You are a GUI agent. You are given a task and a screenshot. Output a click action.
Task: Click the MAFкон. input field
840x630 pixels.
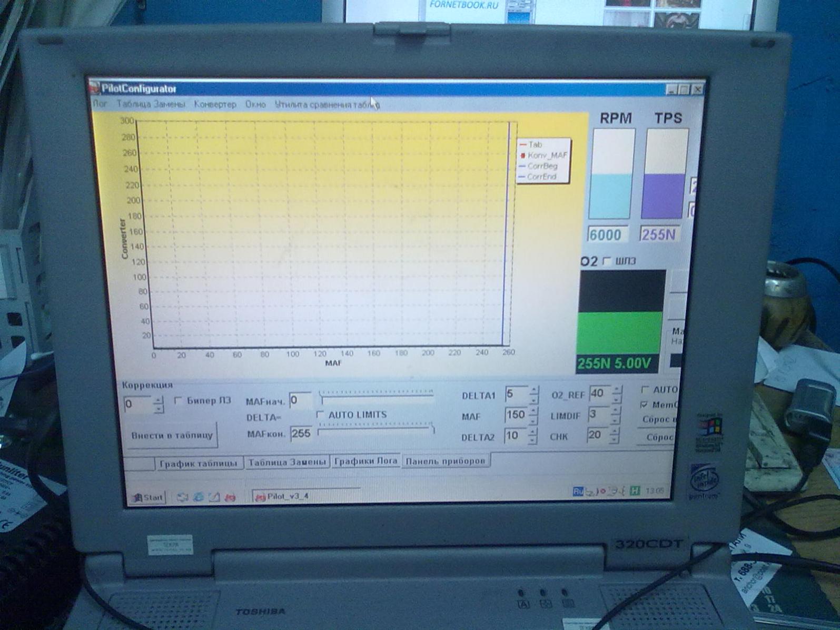[x=301, y=434]
